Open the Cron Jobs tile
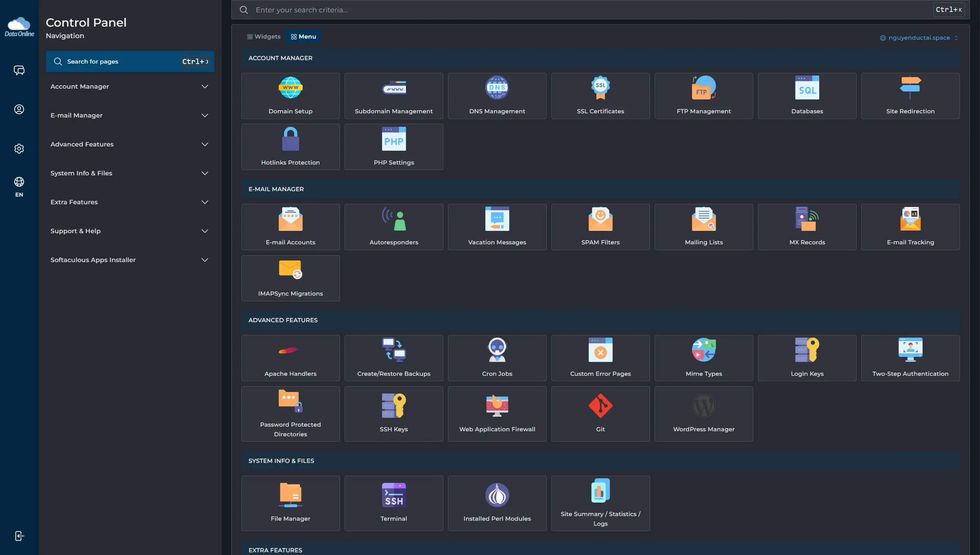980x555 pixels. click(x=497, y=358)
